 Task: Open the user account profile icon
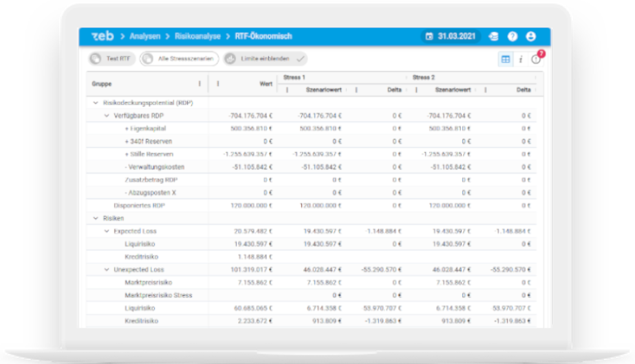point(531,36)
